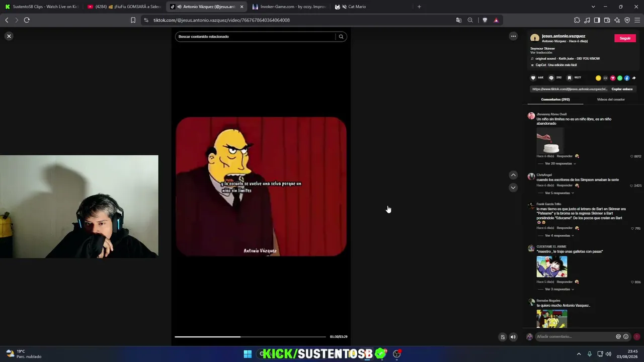Share the video to Facebook
This screenshot has width=644, height=362.
click(627, 78)
